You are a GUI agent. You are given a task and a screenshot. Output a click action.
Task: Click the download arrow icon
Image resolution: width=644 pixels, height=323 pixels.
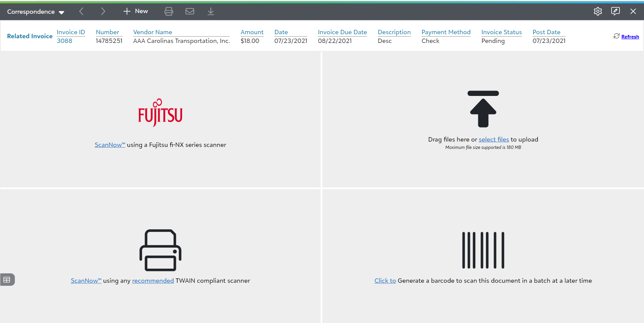[x=211, y=11]
